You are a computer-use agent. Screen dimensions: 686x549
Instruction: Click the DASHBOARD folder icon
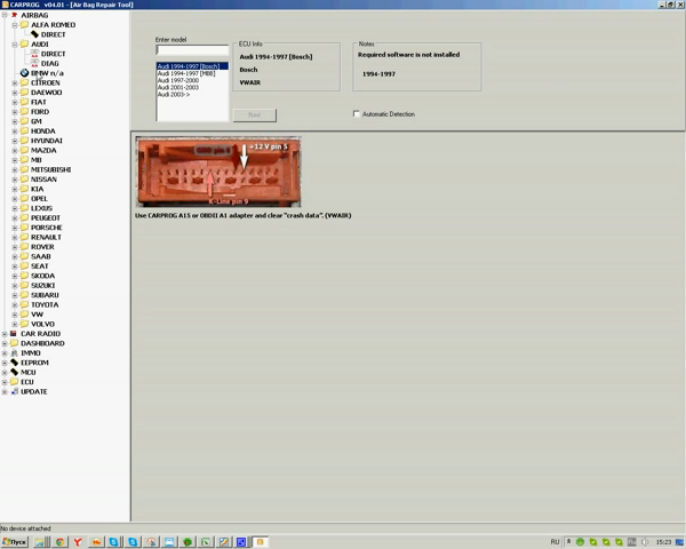tap(14, 343)
